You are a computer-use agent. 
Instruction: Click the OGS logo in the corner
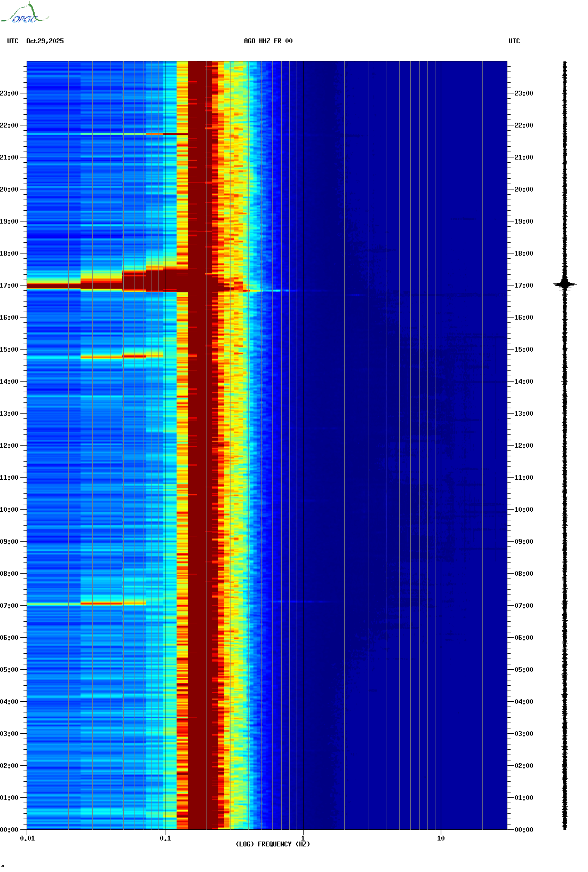[24, 13]
